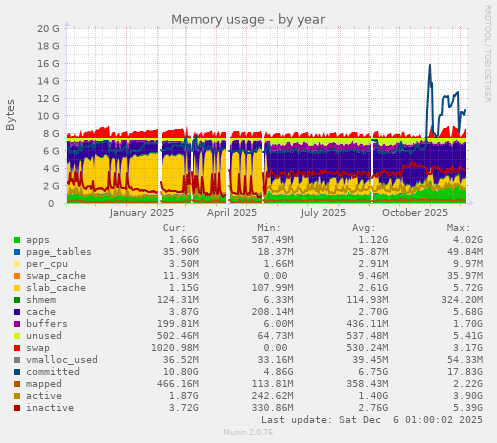The height and width of the screenshot is (443, 497).
Task: Click the 'slab_cache' legend label
Action: click(56, 288)
